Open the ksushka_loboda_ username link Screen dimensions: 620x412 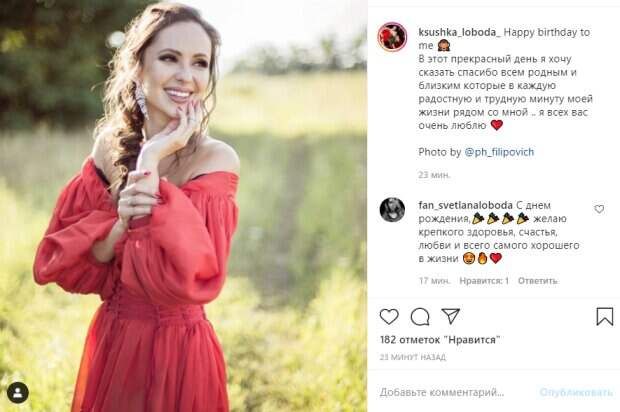pos(459,32)
